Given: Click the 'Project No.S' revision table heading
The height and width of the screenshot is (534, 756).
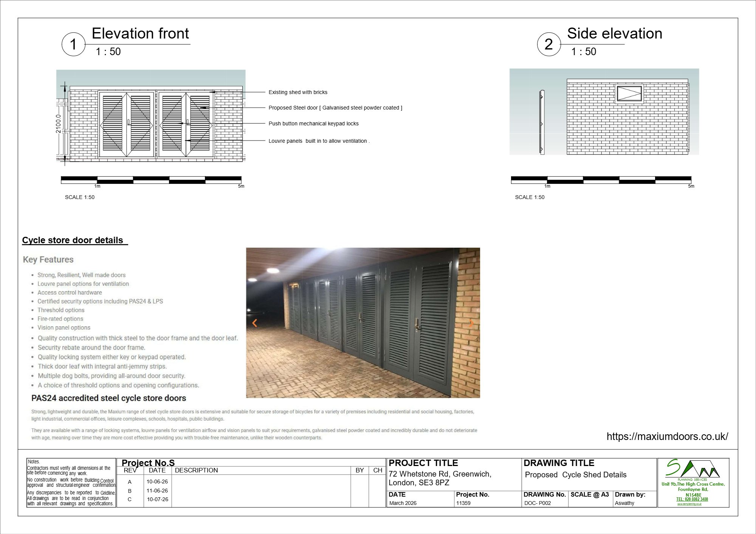Looking at the screenshot, I should click(x=148, y=463).
